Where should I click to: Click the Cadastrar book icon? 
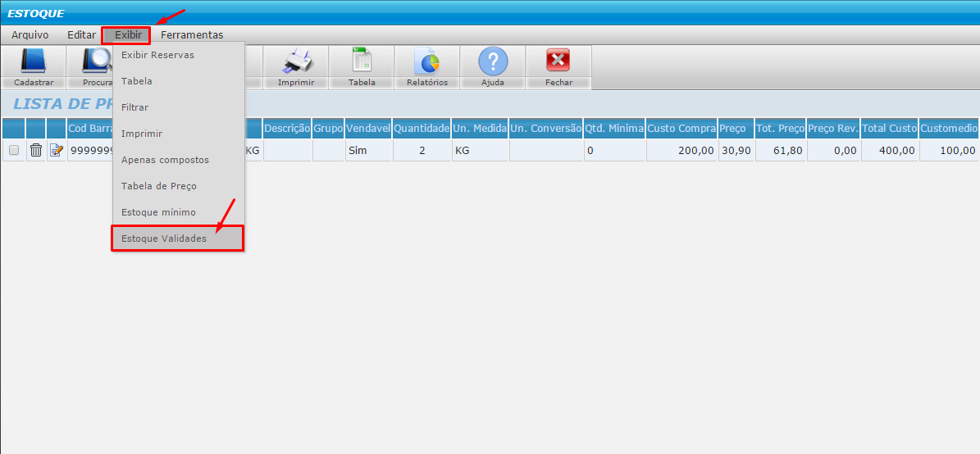tap(34, 62)
